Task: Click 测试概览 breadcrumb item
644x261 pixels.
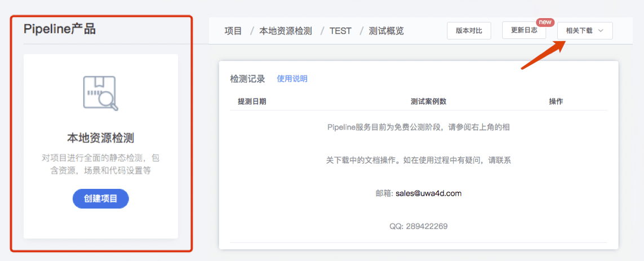Action: click(386, 31)
